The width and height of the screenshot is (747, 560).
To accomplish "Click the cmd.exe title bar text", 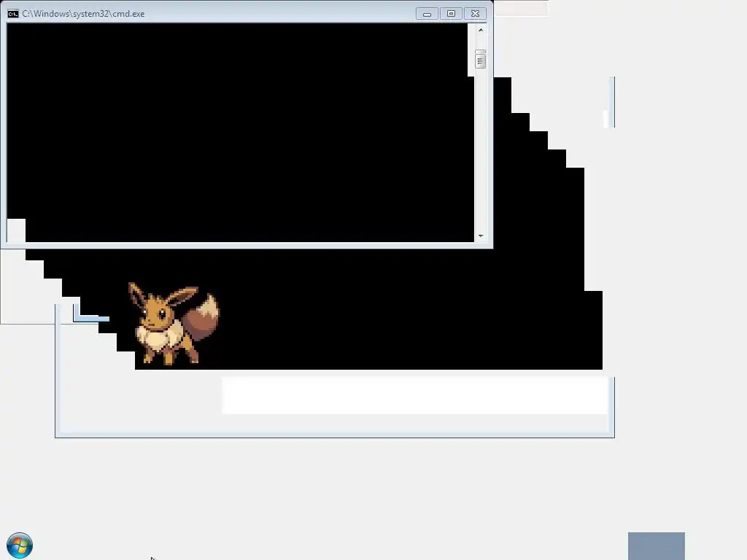I will tap(83, 14).
